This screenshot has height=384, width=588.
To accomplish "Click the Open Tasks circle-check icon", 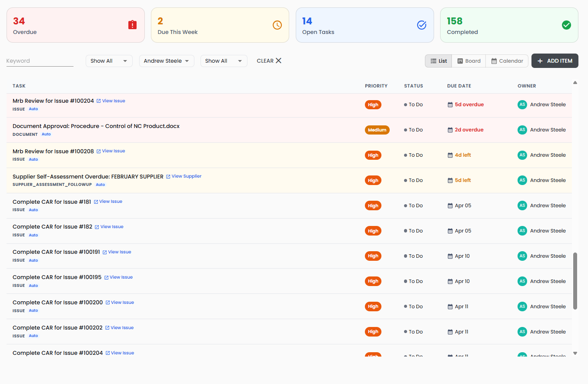I will 421,25.
